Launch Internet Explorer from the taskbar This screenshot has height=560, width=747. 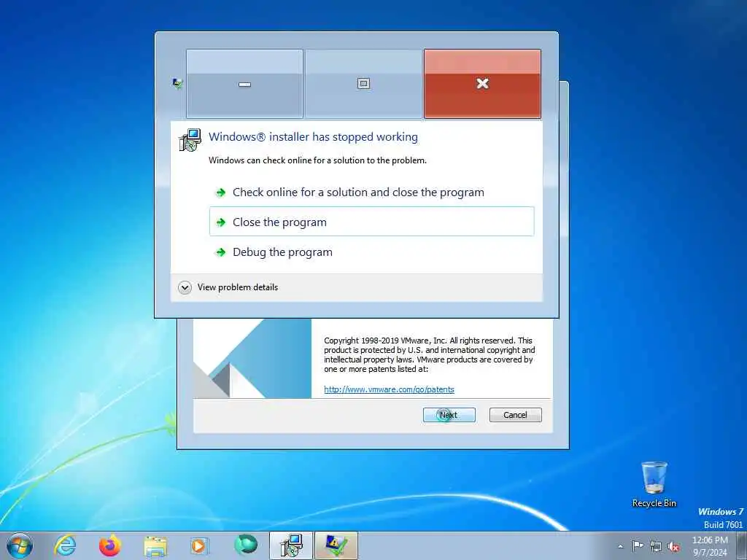65,545
